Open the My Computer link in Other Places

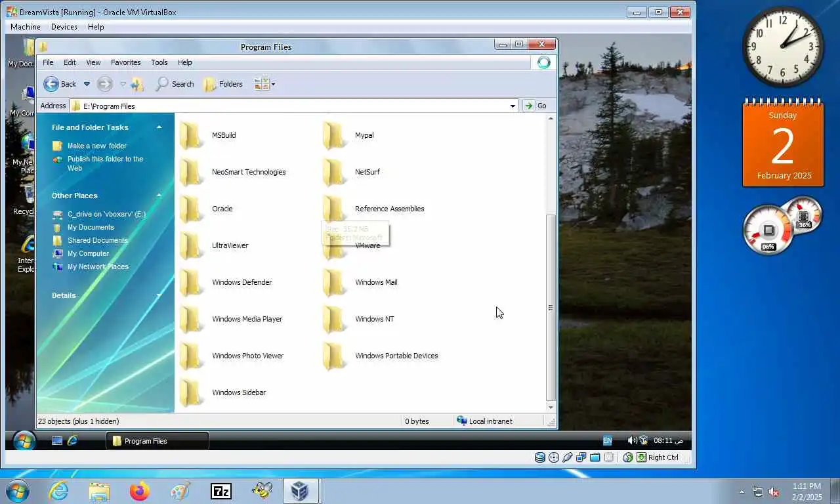pos(88,253)
